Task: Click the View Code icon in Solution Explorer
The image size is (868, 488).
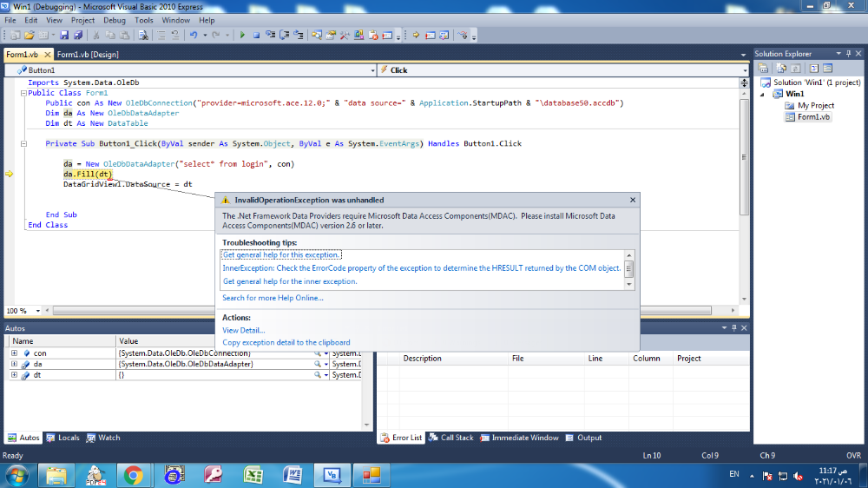Action: point(814,68)
